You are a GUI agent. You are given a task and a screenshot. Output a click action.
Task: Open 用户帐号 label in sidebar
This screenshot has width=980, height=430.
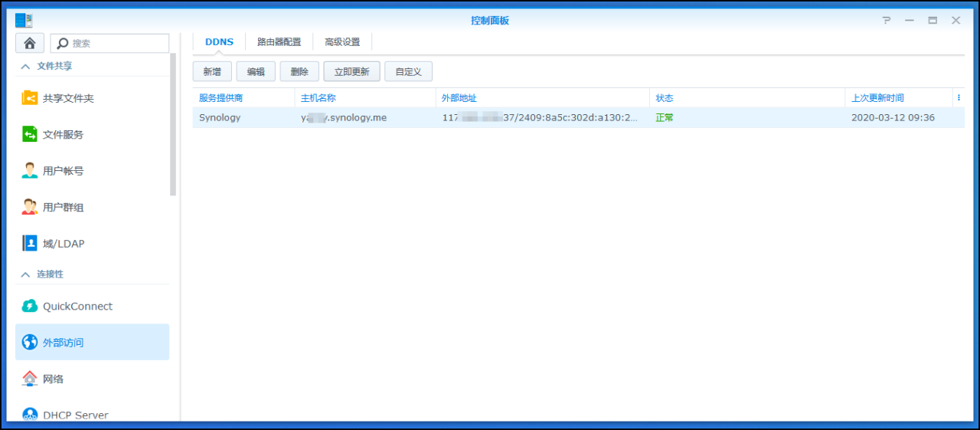[x=64, y=171]
